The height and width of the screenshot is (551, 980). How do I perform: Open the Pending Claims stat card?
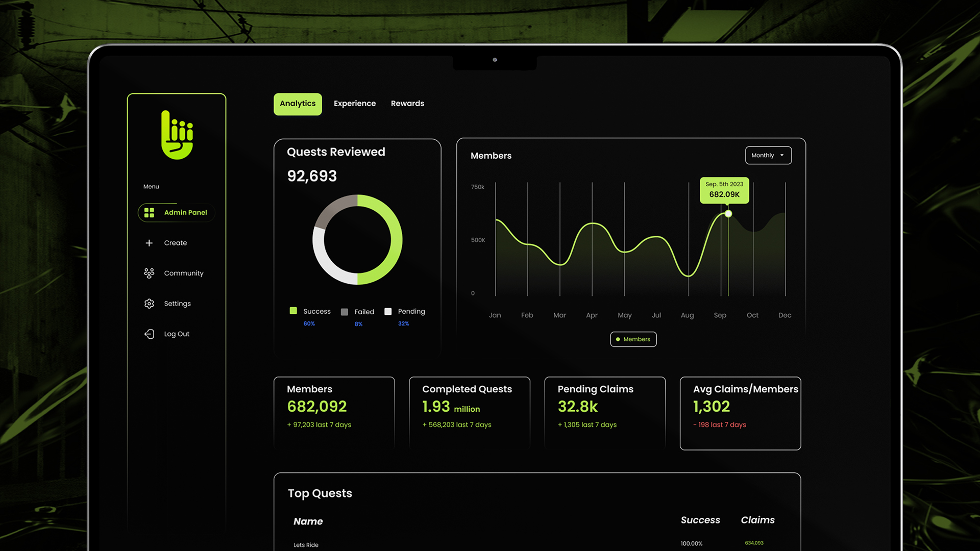point(605,413)
